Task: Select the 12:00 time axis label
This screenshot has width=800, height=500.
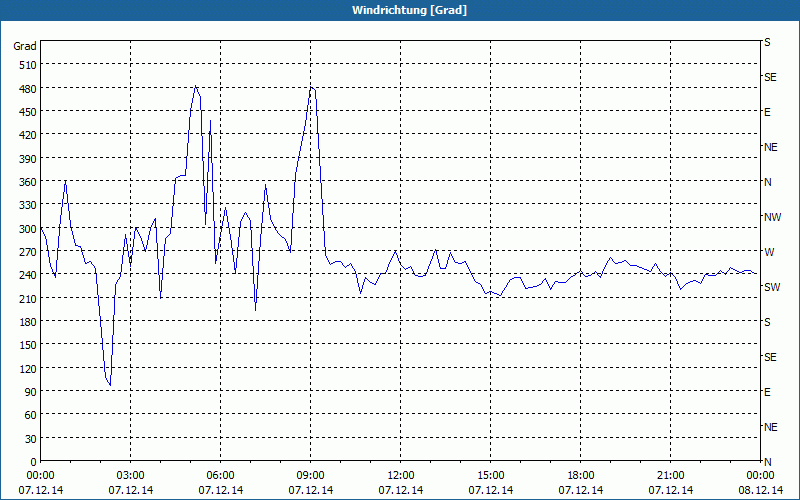Action: 401,476
